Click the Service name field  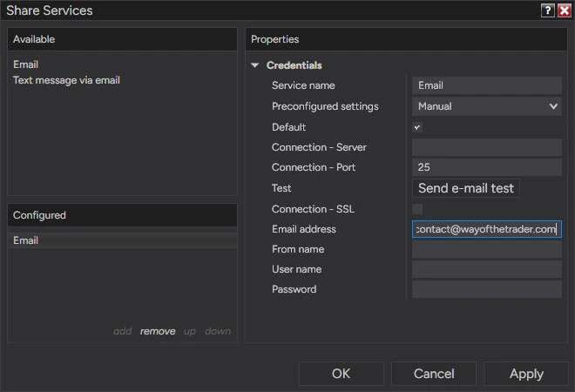point(487,85)
